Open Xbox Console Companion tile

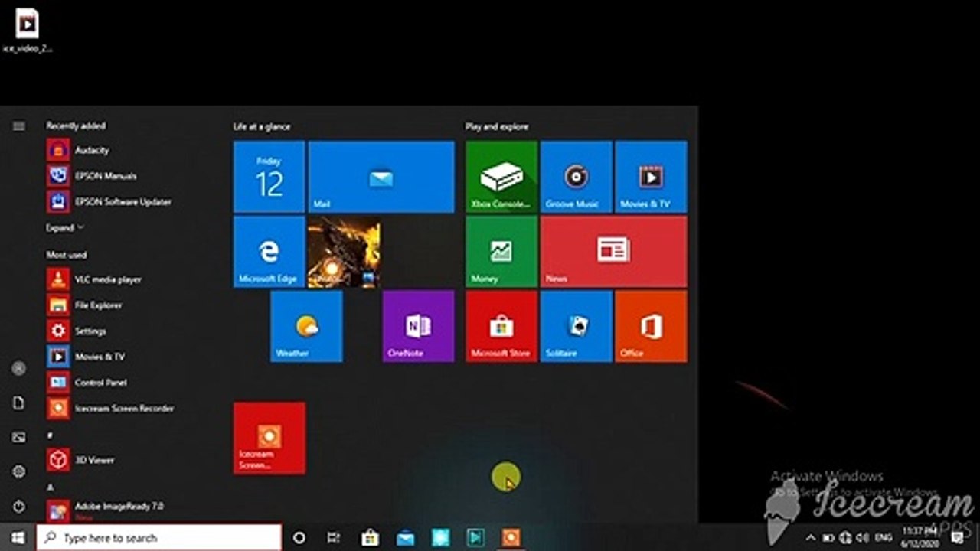pyautogui.click(x=501, y=177)
